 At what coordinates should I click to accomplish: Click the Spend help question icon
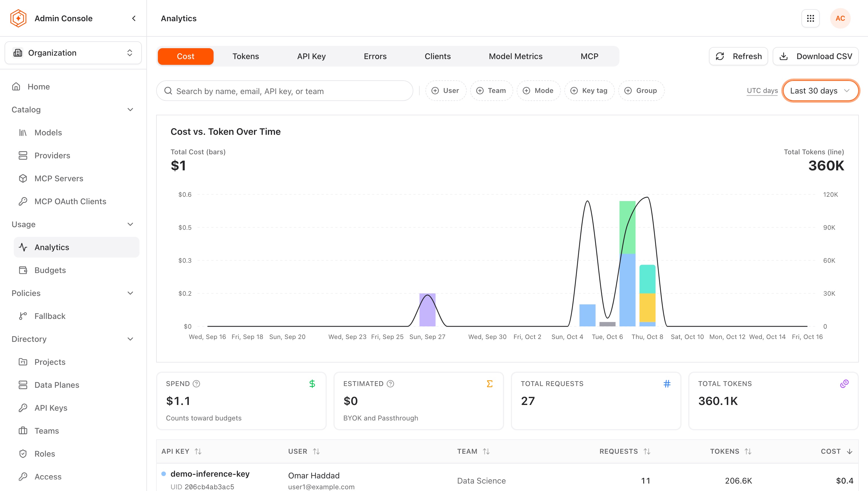pos(196,384)
